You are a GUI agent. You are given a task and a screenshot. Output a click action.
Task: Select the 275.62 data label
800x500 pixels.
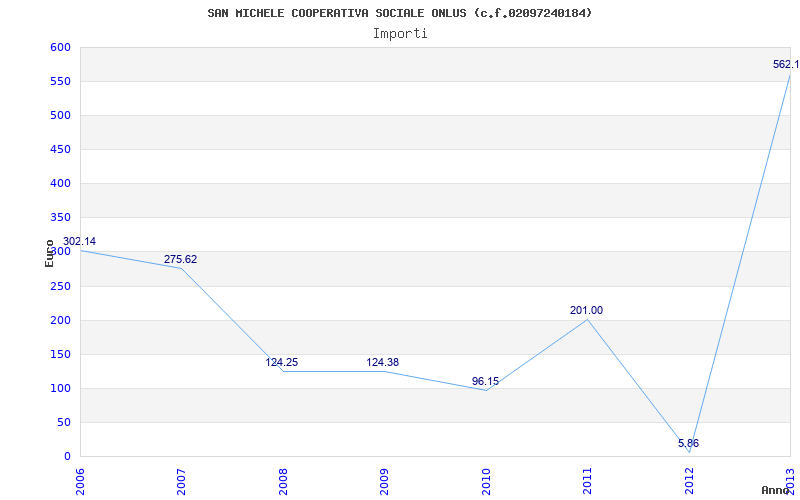click(x=180, y=259)
